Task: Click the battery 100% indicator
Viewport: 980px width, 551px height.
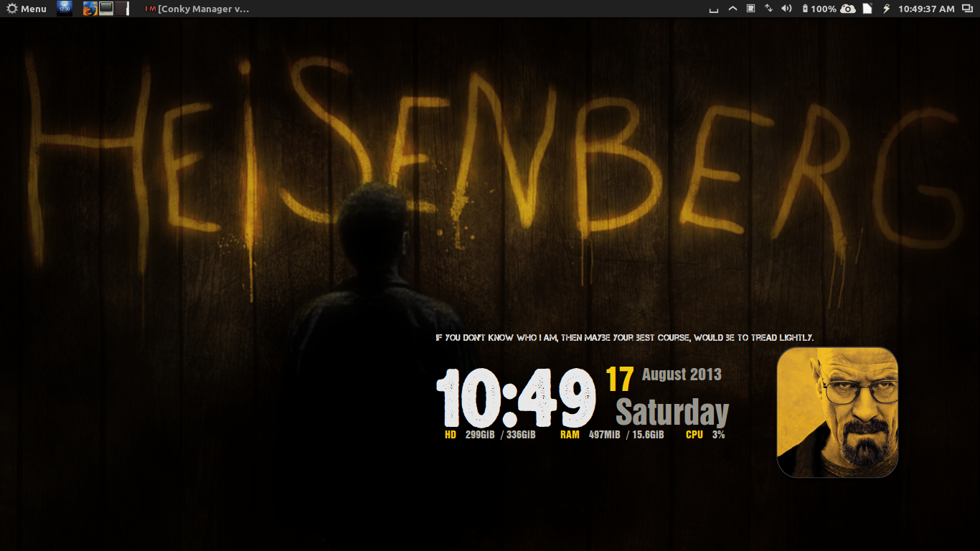Action: point(819,9)
